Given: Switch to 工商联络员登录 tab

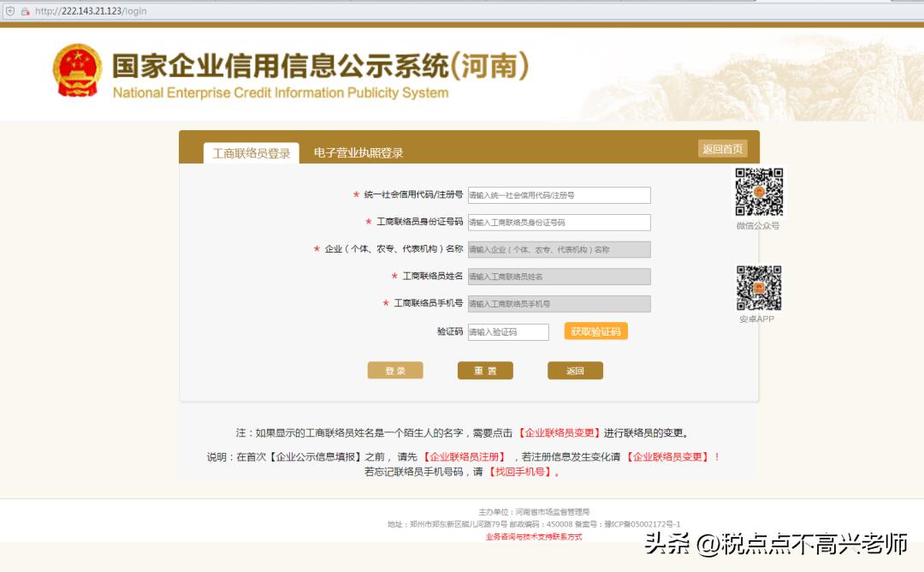Looking at the screenshot, I should (x=252, y=153).
